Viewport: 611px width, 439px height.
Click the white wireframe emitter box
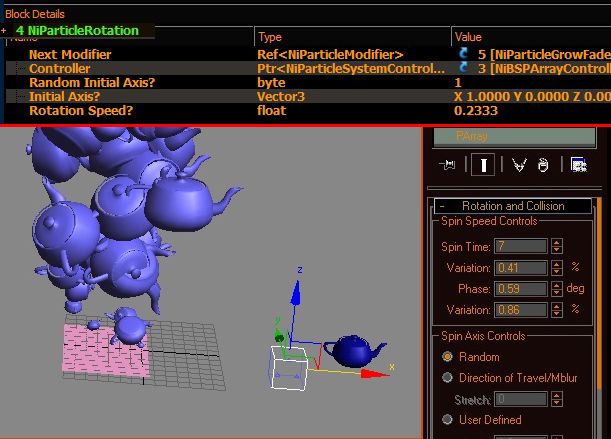click(x=289, y=368)
